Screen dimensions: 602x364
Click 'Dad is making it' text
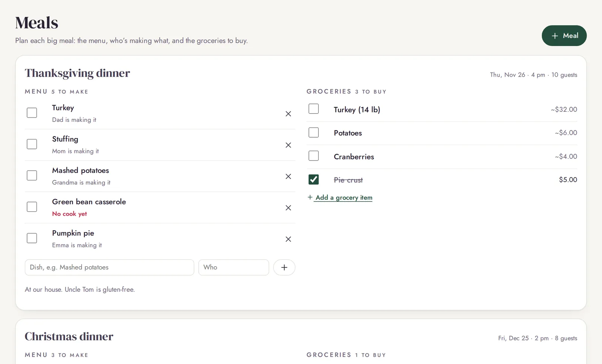point(74,120)
